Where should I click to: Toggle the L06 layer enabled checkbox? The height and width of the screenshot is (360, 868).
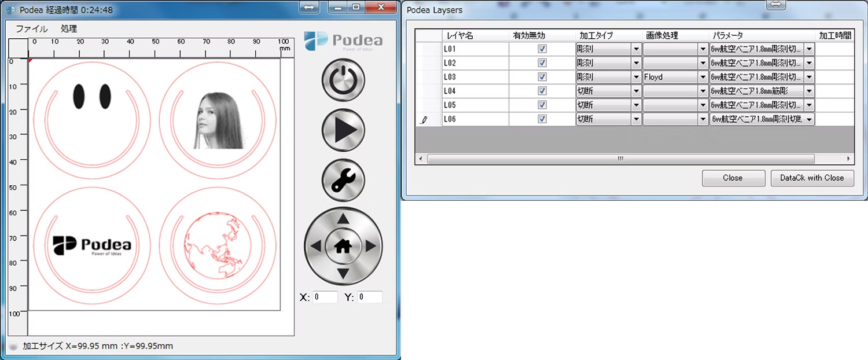pyautogui.click(x=542, y=119)
